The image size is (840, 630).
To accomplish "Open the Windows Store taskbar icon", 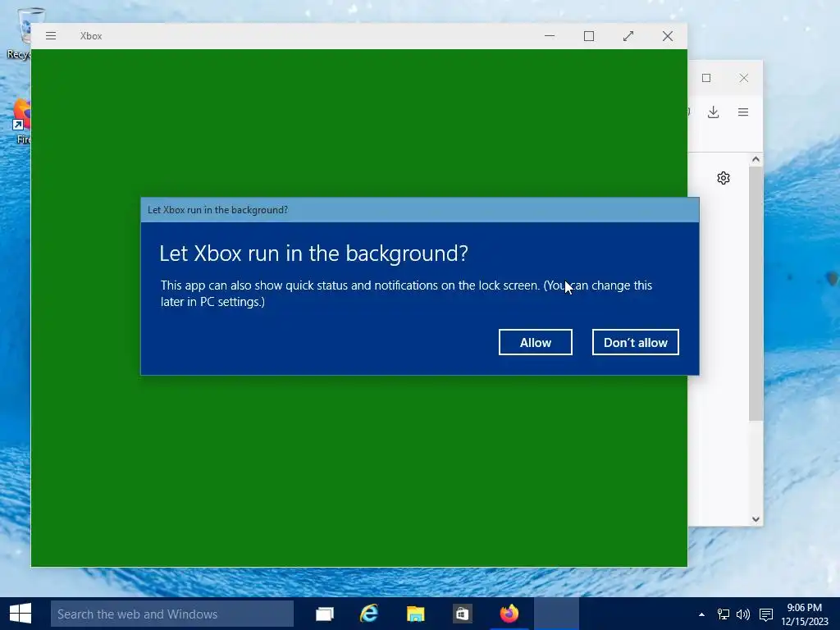I will 462,614.
